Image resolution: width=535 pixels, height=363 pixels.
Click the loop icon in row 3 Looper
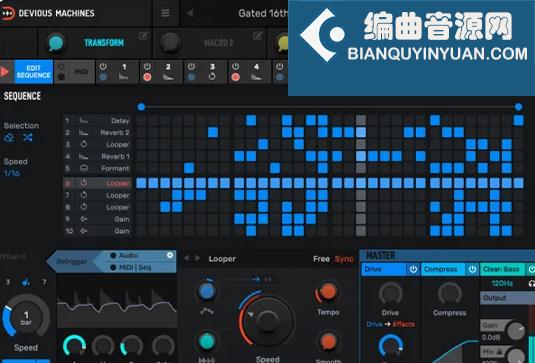pyautogui.click(x=84, y=144)
